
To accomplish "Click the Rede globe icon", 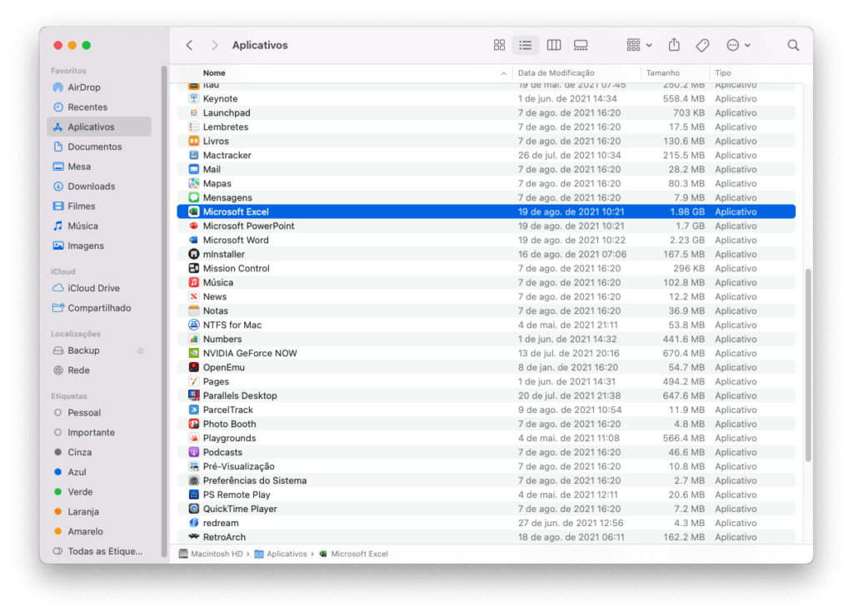I will (x=58, y=370).
